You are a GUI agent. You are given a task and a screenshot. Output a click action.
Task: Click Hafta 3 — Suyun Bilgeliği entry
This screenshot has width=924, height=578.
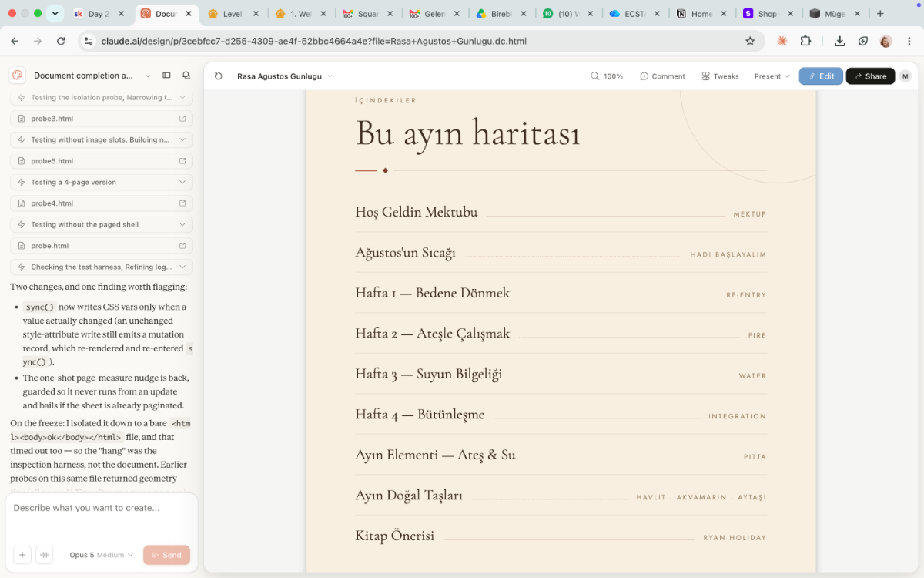(428, 374)
